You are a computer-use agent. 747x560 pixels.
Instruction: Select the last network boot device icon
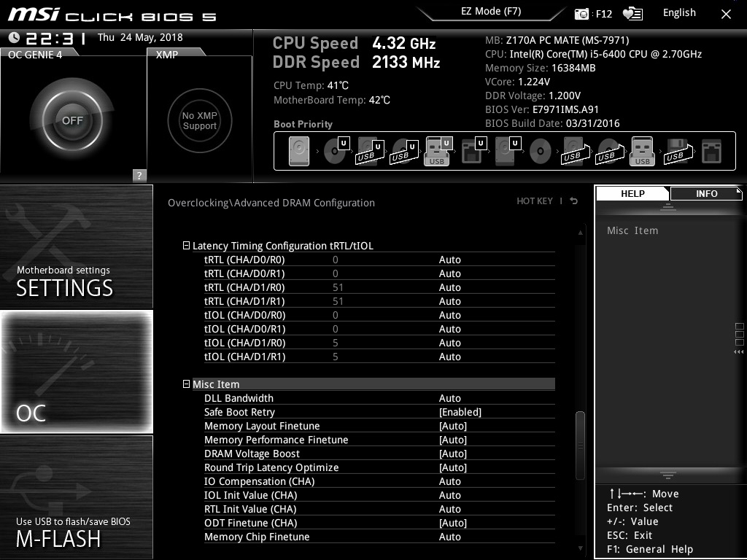click(x=712, y=152)
